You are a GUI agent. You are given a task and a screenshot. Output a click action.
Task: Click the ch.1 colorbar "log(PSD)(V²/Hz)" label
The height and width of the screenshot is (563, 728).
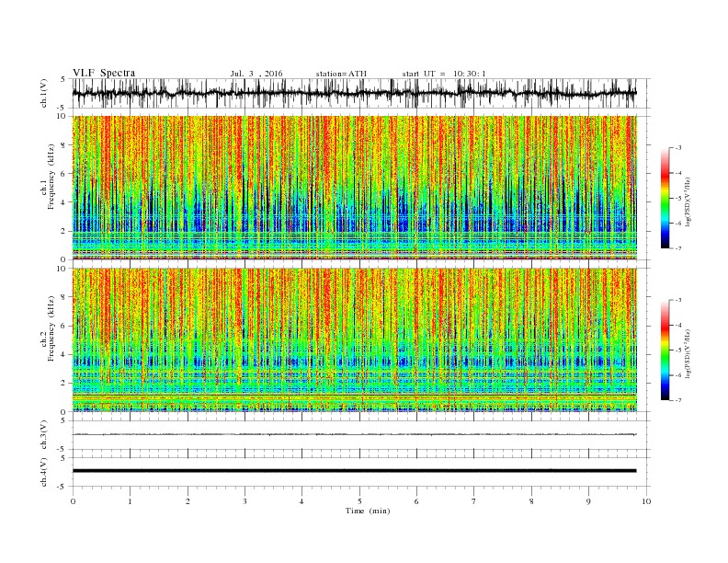(688, 201)
